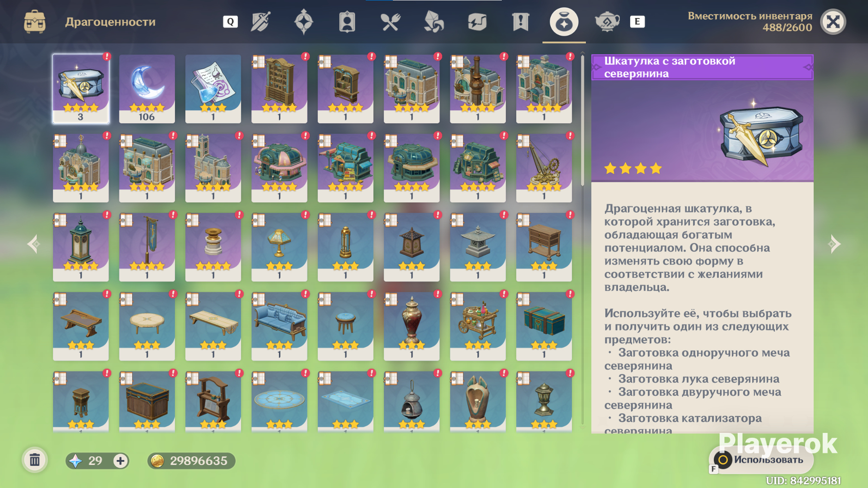Close the inventory with the X button
Viewport: 868px width, 488px height.
[x=833, y=22]
